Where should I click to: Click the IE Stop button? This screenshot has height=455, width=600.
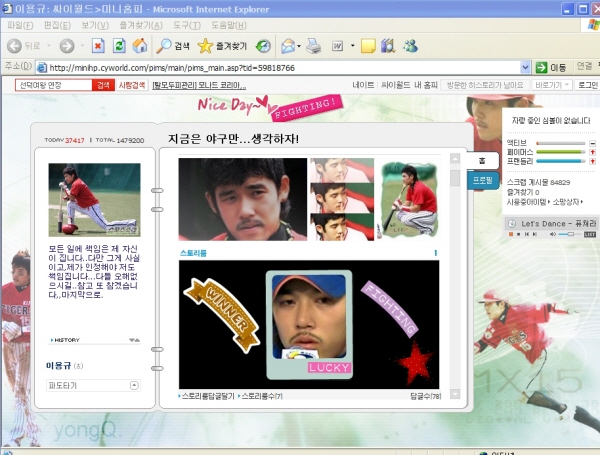point(98,46)
